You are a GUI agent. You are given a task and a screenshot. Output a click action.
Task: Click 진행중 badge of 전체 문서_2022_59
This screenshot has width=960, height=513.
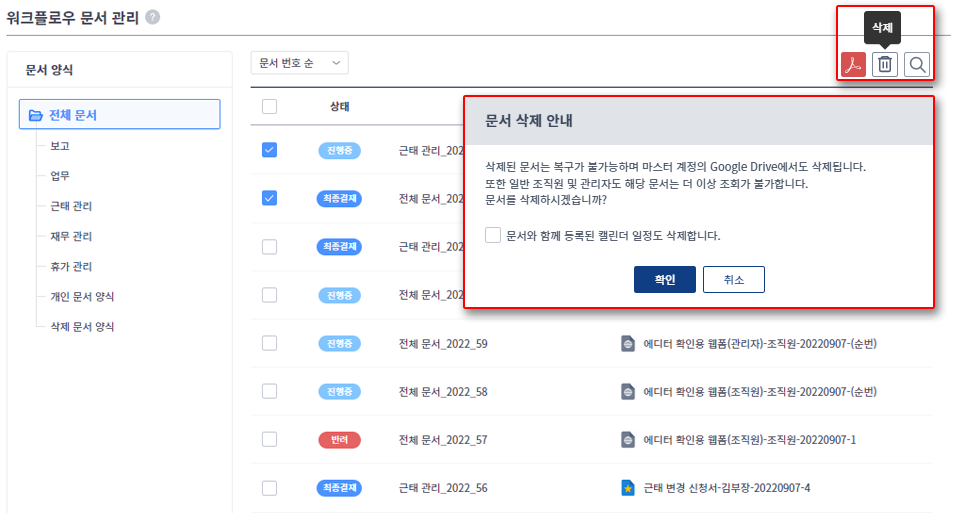click(339, 343)
